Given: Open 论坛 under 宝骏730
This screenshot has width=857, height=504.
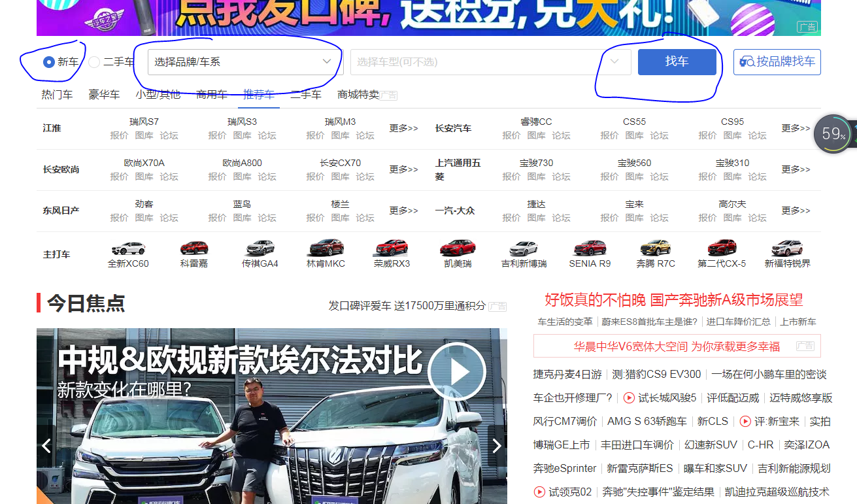Looking at the screenshot, I should 561,176.
